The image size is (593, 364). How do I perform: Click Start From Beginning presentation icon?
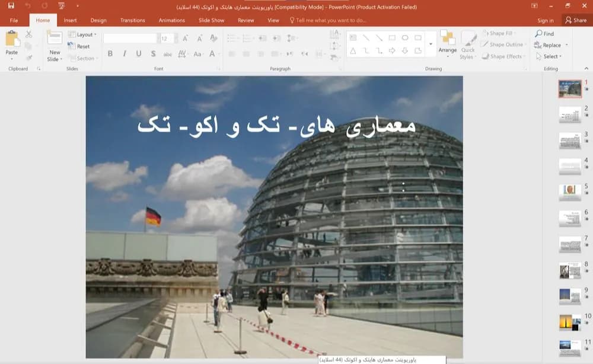pyautogui.click(x=61, y=6)
